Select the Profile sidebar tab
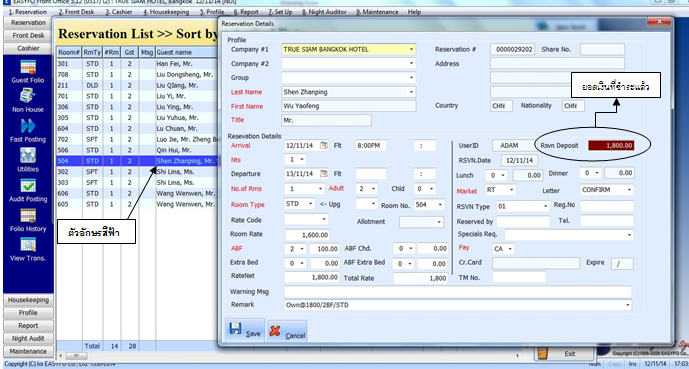Screen dimensions: 689x369 pyautogui.click(x=28, y=313)
